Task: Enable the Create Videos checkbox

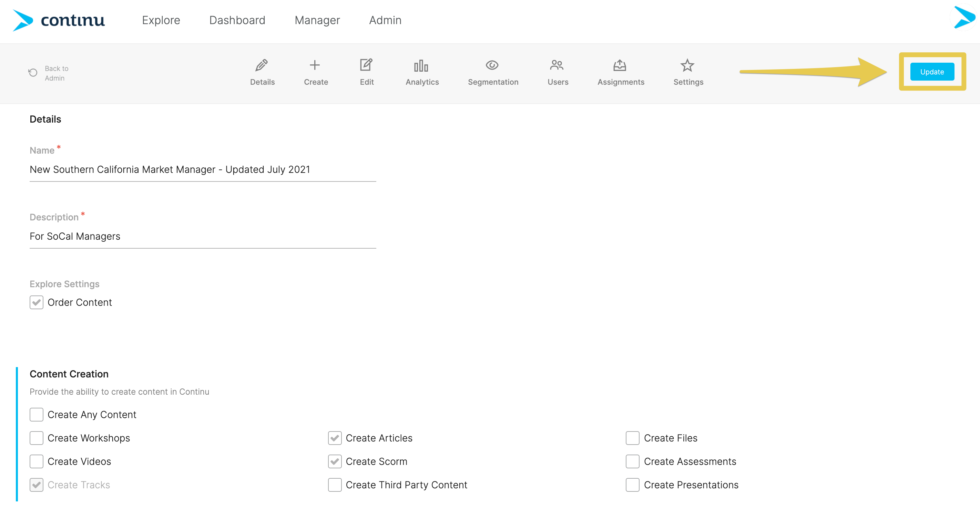Action: (37, 461)
